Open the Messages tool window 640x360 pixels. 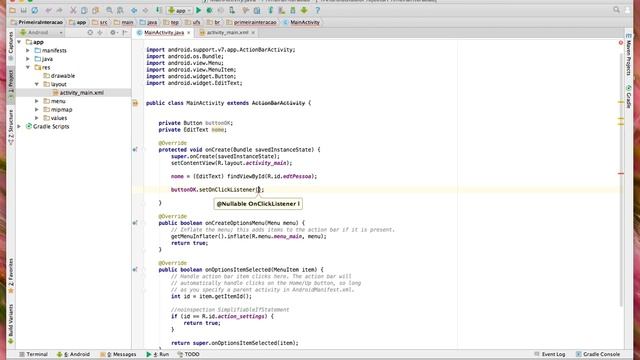pos(118,354)
